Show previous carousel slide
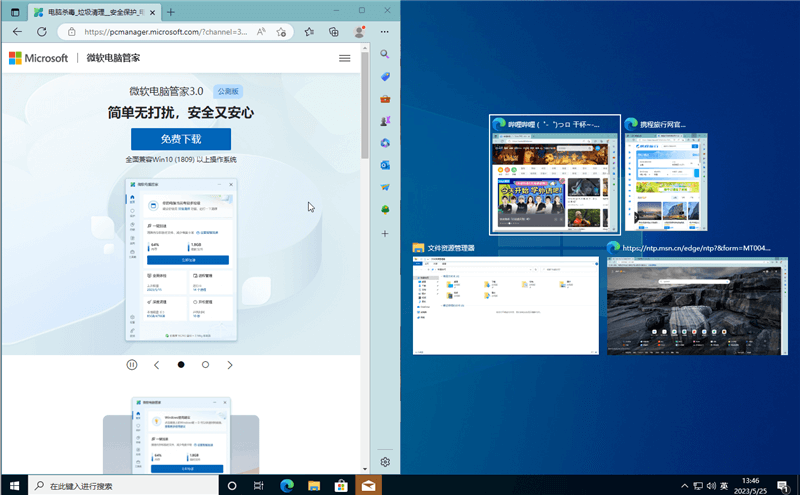The image size is (800, 495). point(157,365)
